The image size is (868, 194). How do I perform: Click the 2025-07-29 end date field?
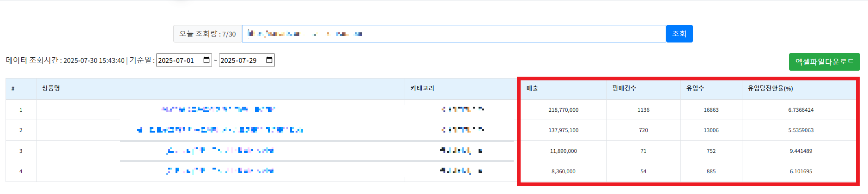[x=240, y=61]
